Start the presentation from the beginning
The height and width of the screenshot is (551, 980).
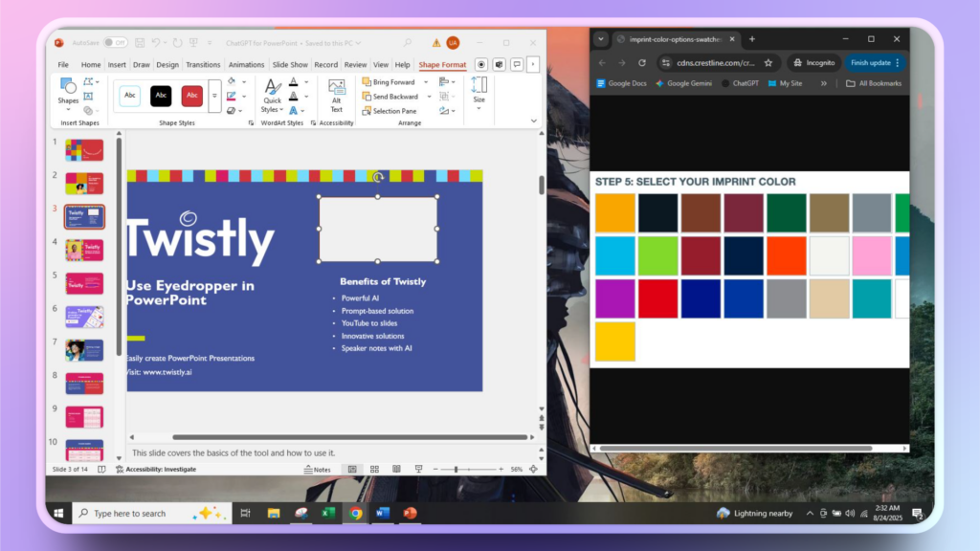(193, 43)
